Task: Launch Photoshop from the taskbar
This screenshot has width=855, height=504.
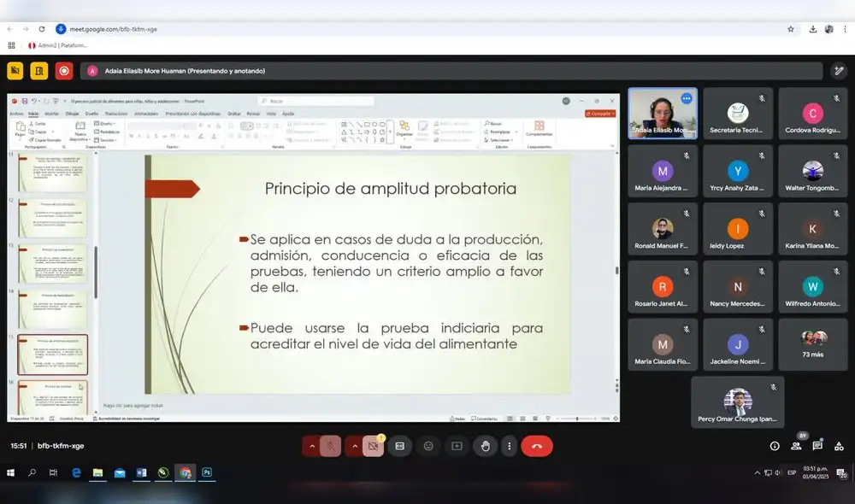Action: tap(206, 472)
